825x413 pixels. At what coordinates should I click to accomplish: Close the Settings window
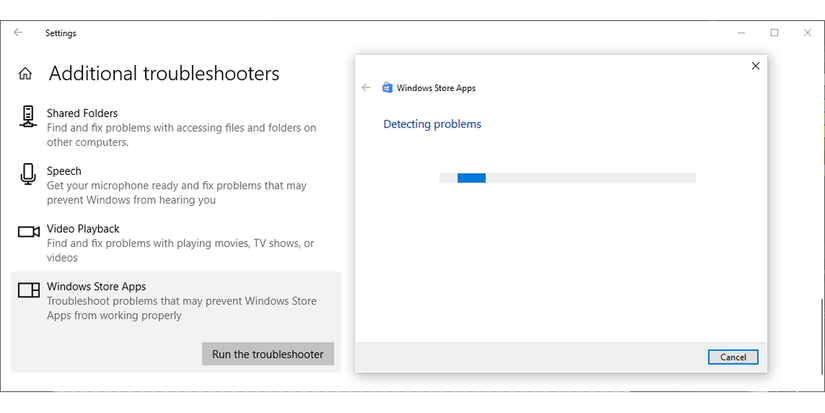point(808,33)
